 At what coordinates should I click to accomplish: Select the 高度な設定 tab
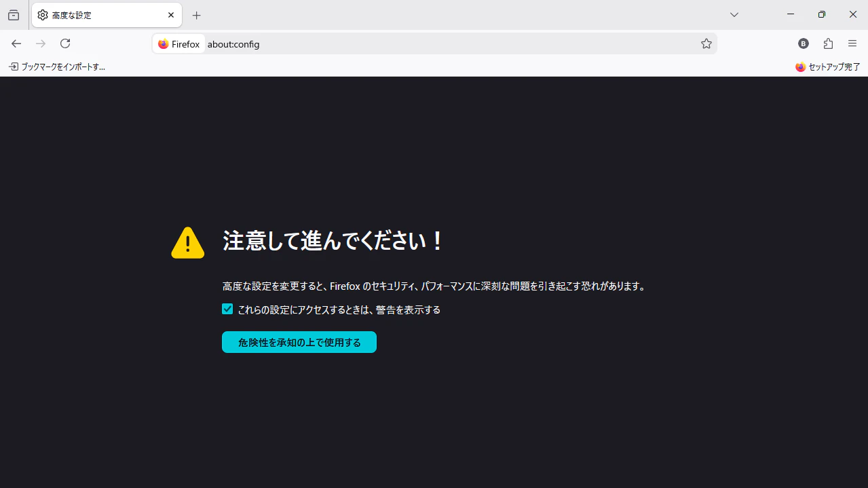pyautogui.click(x=107, y=15)
